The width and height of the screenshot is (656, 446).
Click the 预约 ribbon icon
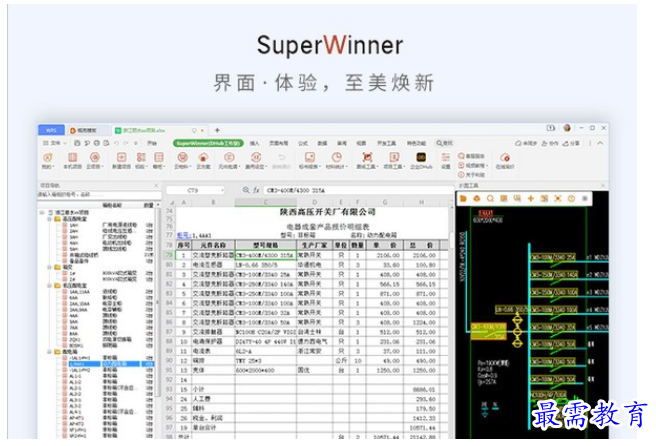(x=48, y=161)
